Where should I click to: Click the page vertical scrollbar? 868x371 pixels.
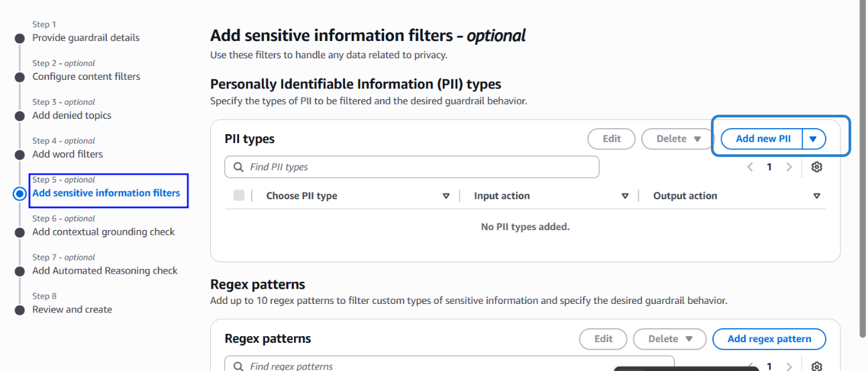coord(862,168)
